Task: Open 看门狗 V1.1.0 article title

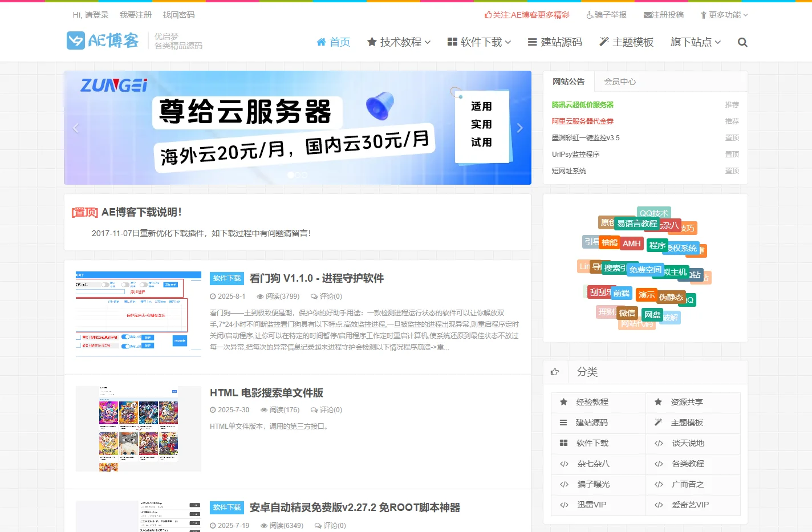Action: (316, 278)
